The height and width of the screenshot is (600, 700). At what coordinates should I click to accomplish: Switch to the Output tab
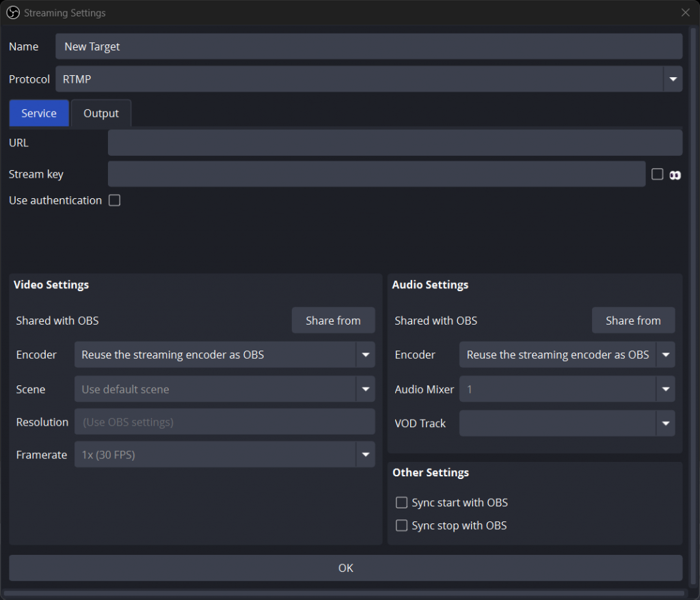pyautogui.click(x=101, y=113)
